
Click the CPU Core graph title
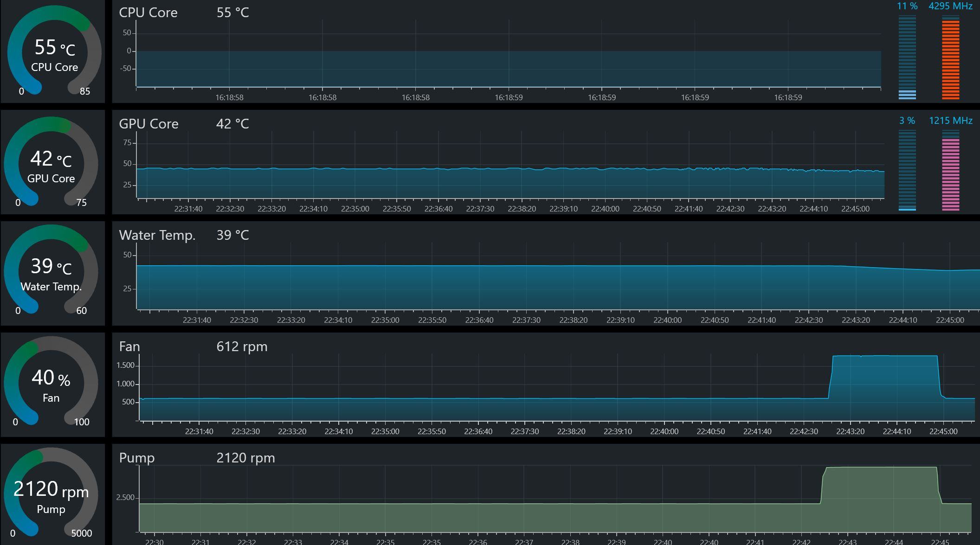pos(148,13)
